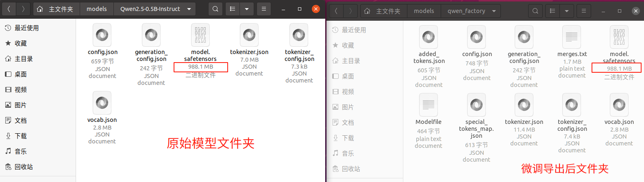Select vocab.json in Qwen2.5-0.5B-Instruct window
Image resolution: width=644 pixels, height=182 pixels.
(102, 103)
